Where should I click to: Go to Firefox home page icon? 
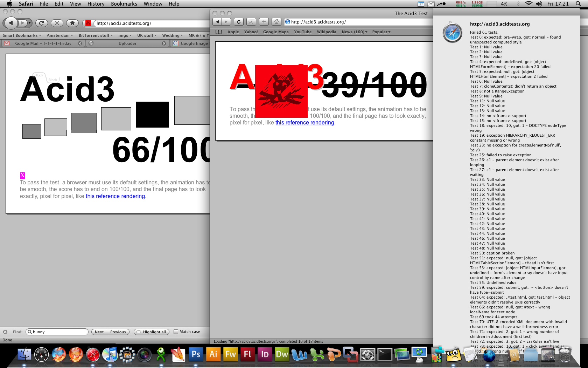[x=72, y=23]
